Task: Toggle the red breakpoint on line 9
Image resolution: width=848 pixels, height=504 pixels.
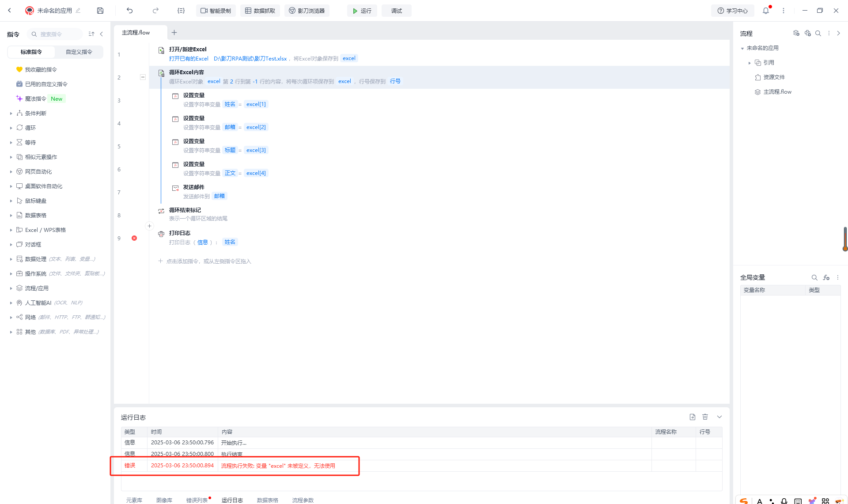Action: tap(134, 238)
